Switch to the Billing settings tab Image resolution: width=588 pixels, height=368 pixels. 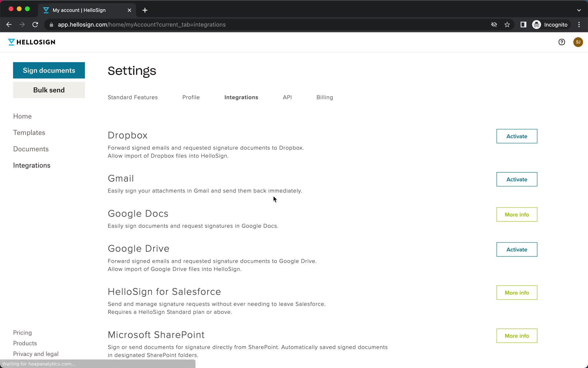tap(325, 97)
